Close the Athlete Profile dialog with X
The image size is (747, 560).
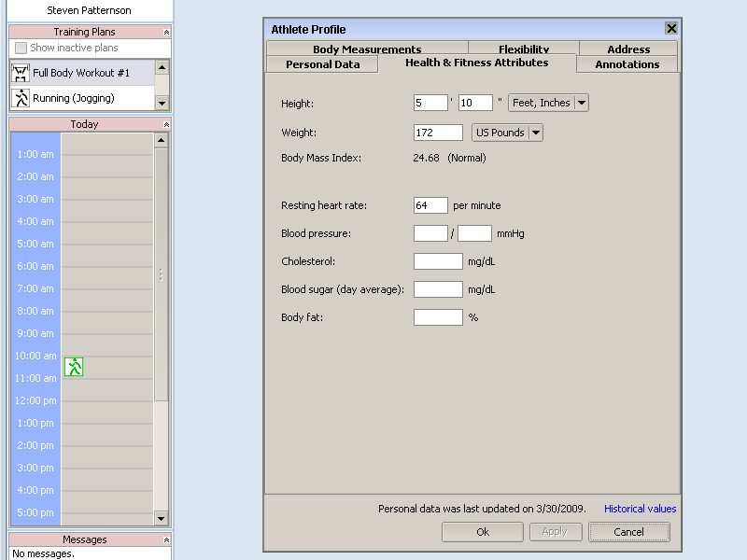coord(670,29)
